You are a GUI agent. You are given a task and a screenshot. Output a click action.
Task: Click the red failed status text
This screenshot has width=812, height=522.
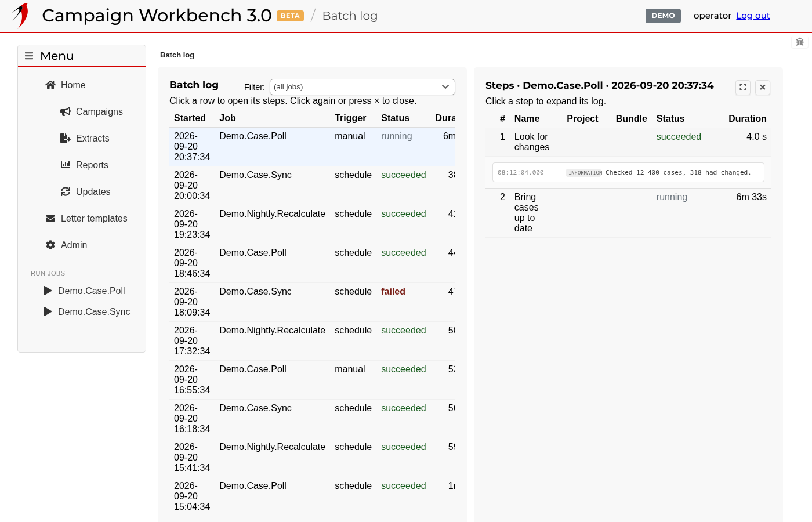[393, 292]
